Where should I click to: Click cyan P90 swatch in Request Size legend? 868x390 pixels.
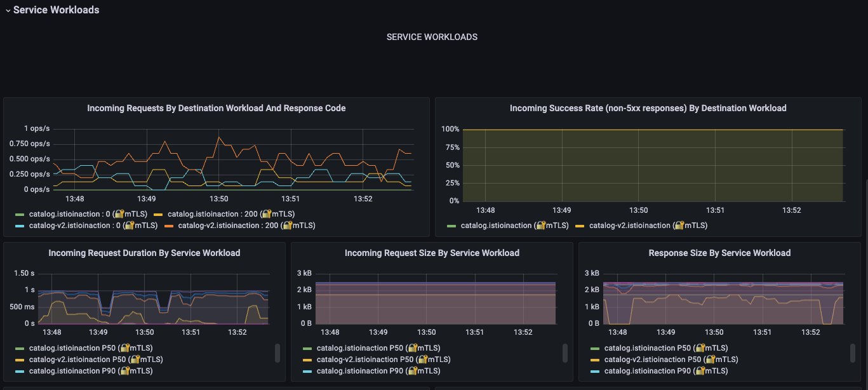307,372
